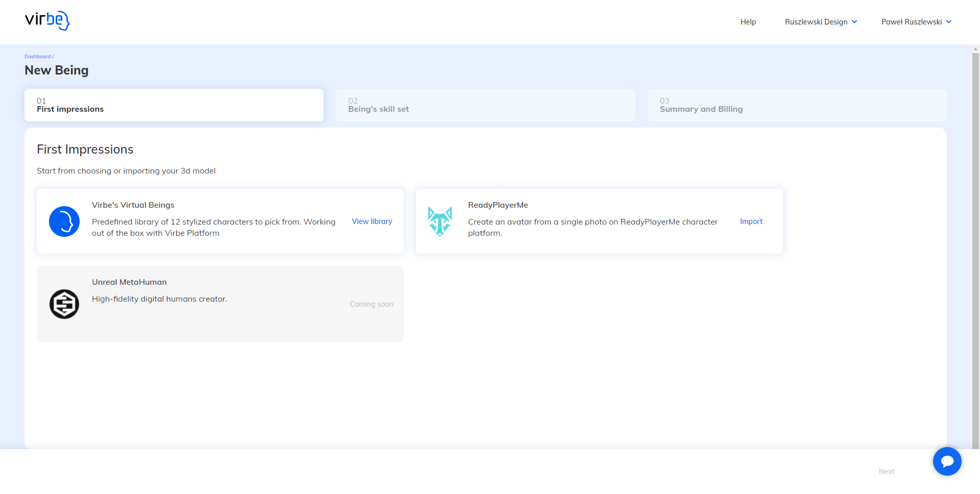980x494 pixels.
Task: Click the page vertical scrollbar
Action: tap(975, 250)
